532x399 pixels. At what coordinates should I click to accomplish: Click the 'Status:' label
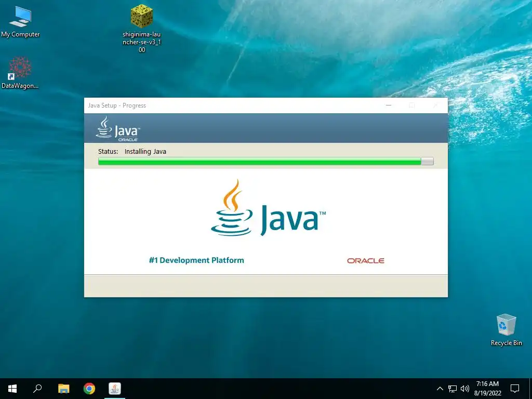pos(108,152)
